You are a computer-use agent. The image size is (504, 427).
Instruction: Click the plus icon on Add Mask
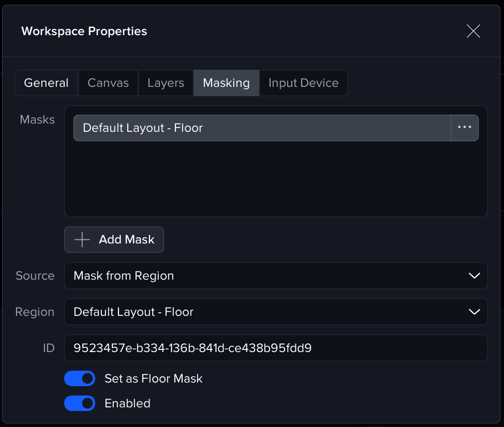82,240
